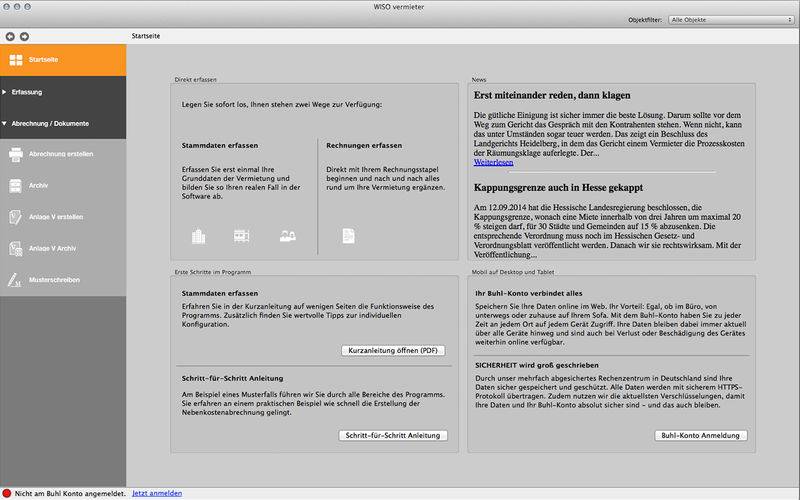Click the forward navigation arrow icon
800x500 pixels.
(24, 36)
